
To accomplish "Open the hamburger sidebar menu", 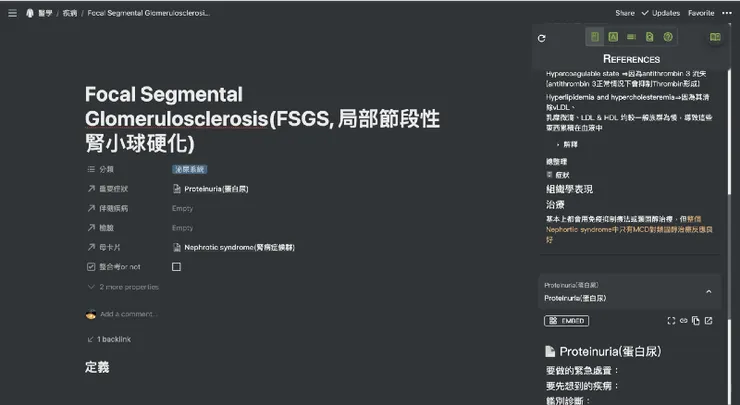I will click(x=13, y=13).
